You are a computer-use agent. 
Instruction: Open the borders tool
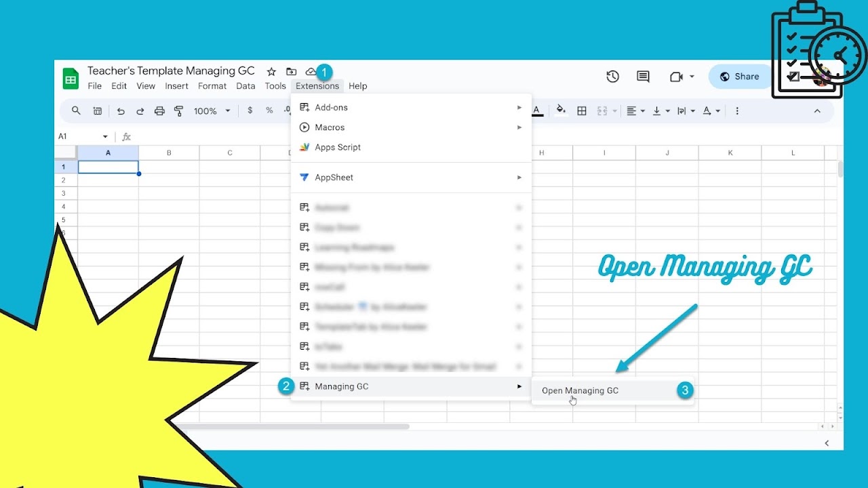point(582,110)
